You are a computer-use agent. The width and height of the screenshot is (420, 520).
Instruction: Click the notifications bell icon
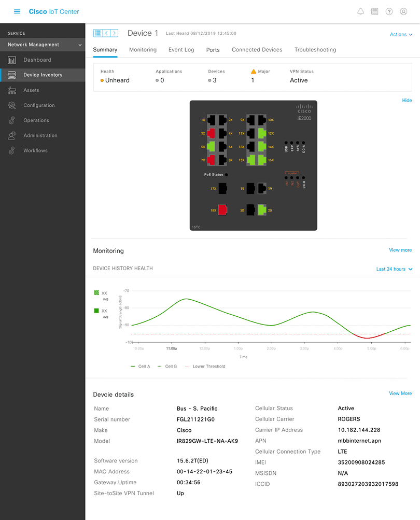(x=360, y=11)
